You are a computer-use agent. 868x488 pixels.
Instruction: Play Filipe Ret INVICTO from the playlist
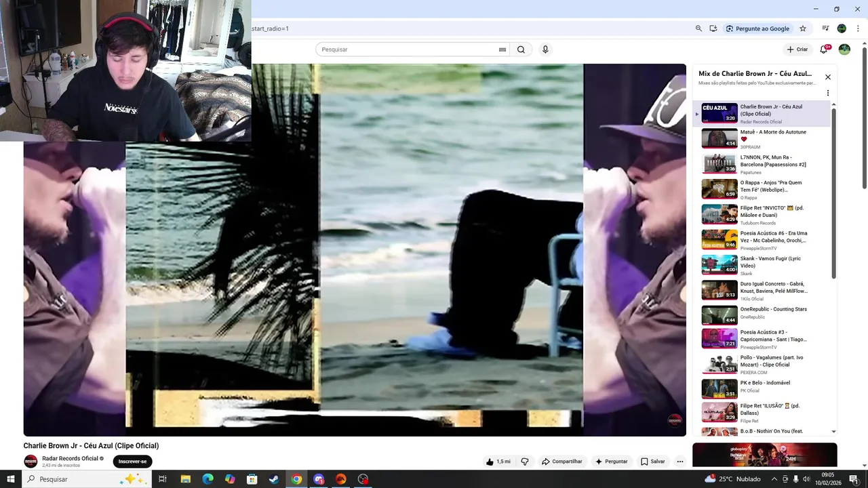762,215
